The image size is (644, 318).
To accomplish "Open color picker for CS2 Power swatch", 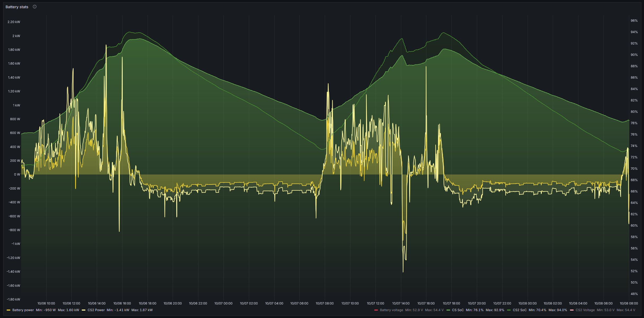I will point(84,310).
